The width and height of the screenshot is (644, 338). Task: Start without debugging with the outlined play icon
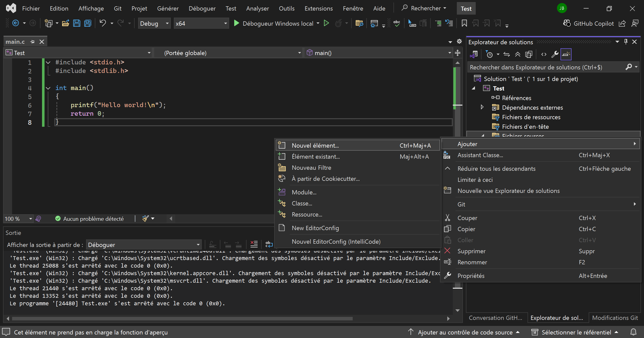coord(326,23)
